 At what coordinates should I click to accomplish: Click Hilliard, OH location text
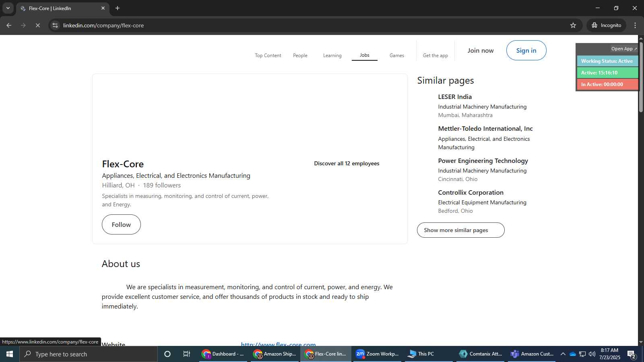coord(118,185)
